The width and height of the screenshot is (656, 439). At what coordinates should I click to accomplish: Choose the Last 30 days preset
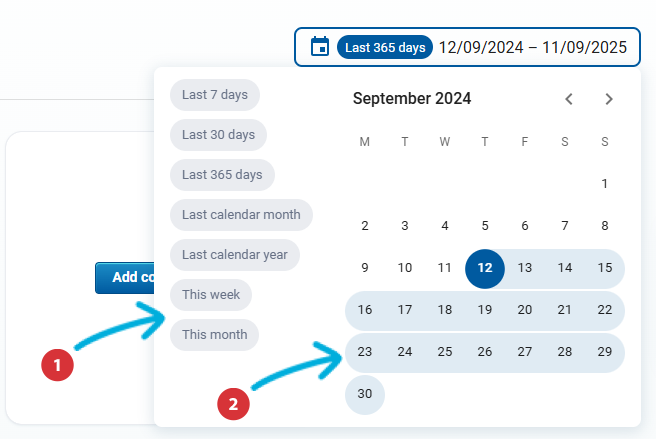218,134
